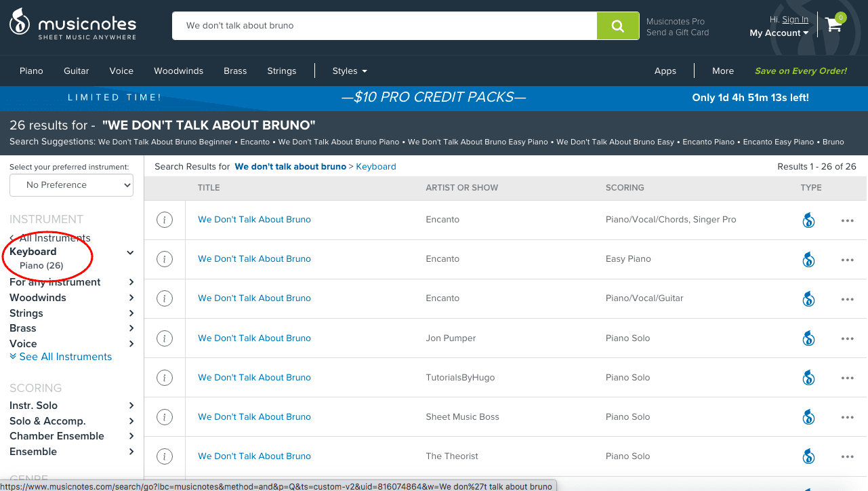Click info icon for Easy Piano row
This screenshot has height=491, width=868.
[x=165, y=259]
